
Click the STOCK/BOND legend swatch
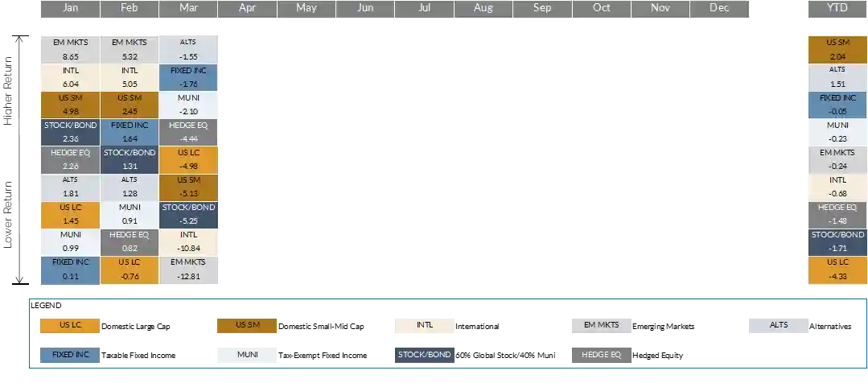tap(424, 356)
